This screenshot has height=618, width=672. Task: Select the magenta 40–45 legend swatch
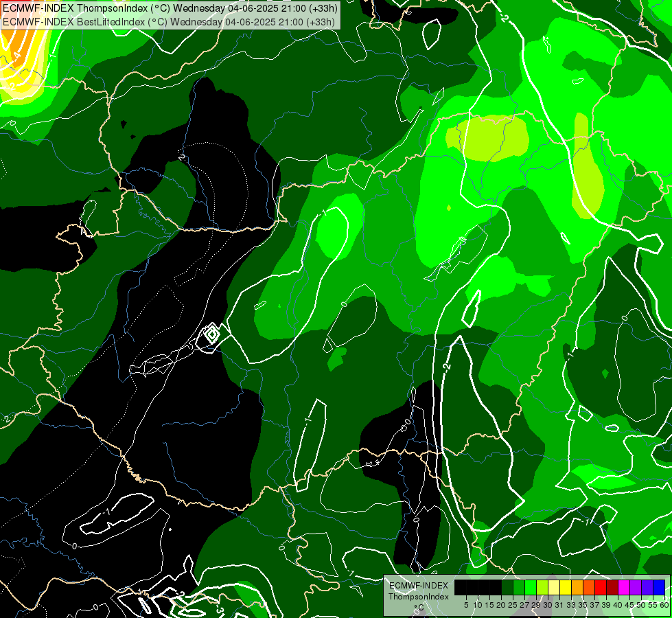pyautogui.click(x=624, y=587)
